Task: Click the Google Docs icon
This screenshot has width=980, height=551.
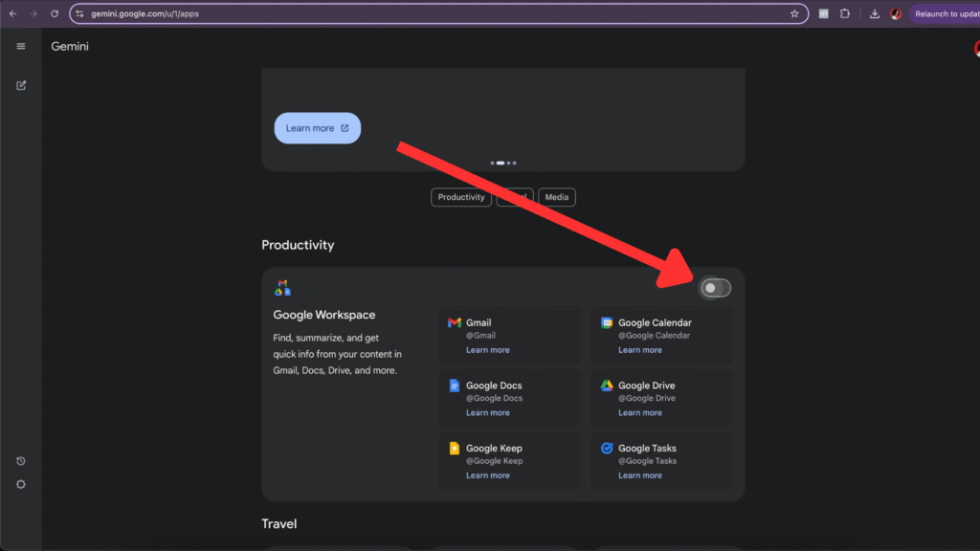Action: click(455, 386)
